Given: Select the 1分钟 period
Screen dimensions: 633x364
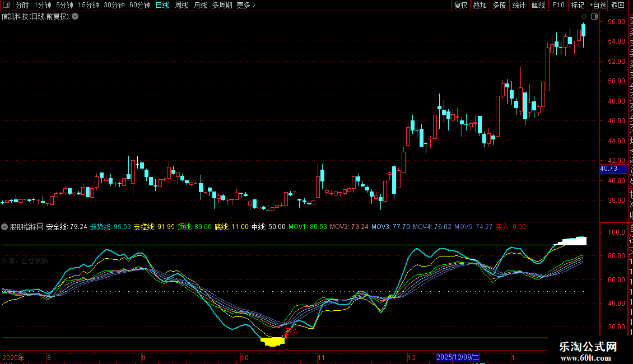Looking at the screenshot, I should [x=43, y=5].
